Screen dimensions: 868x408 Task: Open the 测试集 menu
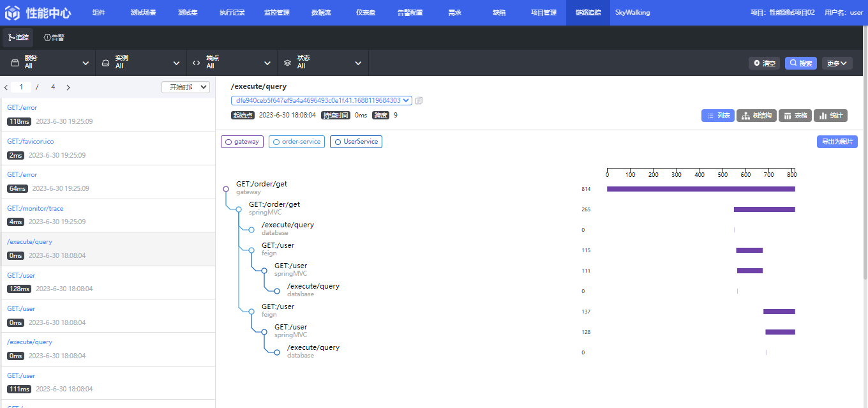pos(188,13)
